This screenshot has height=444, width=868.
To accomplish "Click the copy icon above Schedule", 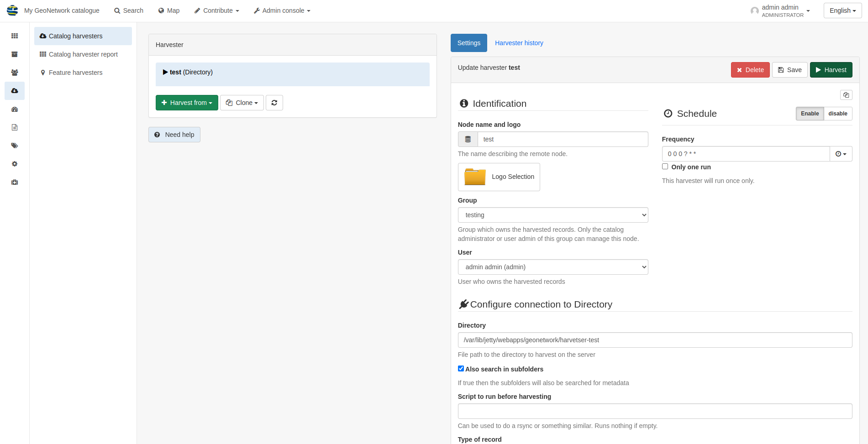I will [846, 95].
